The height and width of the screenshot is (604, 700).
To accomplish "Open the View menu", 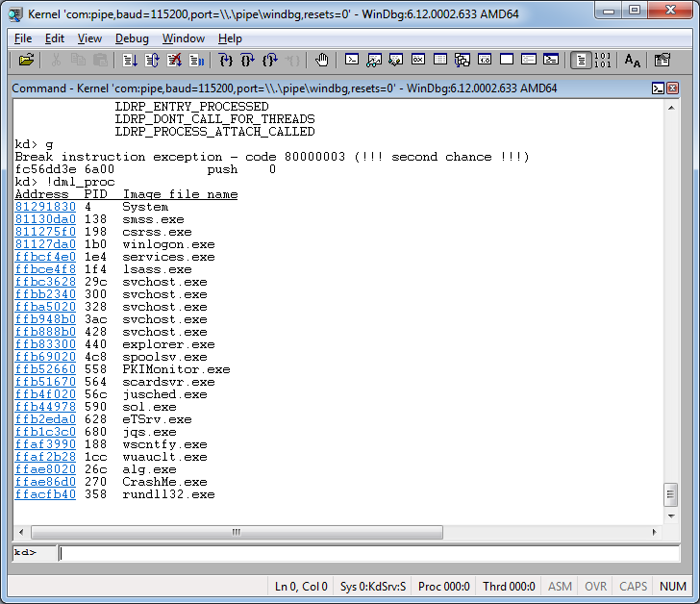I will click(89, 38).
